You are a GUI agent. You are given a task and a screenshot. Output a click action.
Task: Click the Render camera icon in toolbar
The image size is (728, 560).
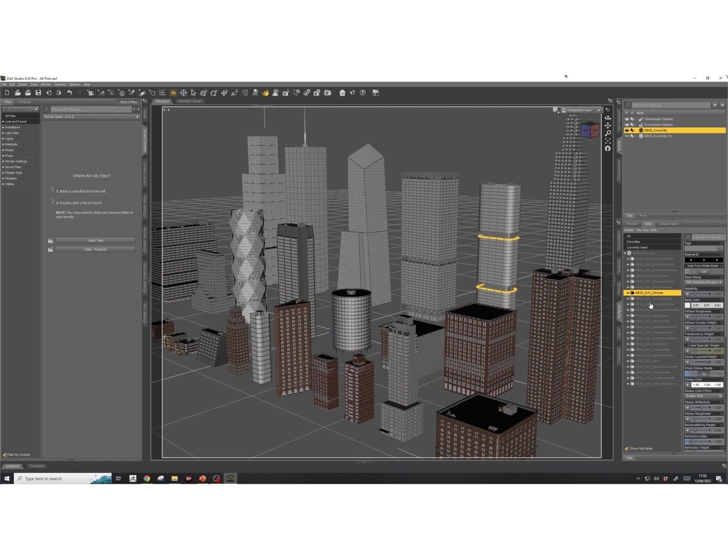pos(328,92)
